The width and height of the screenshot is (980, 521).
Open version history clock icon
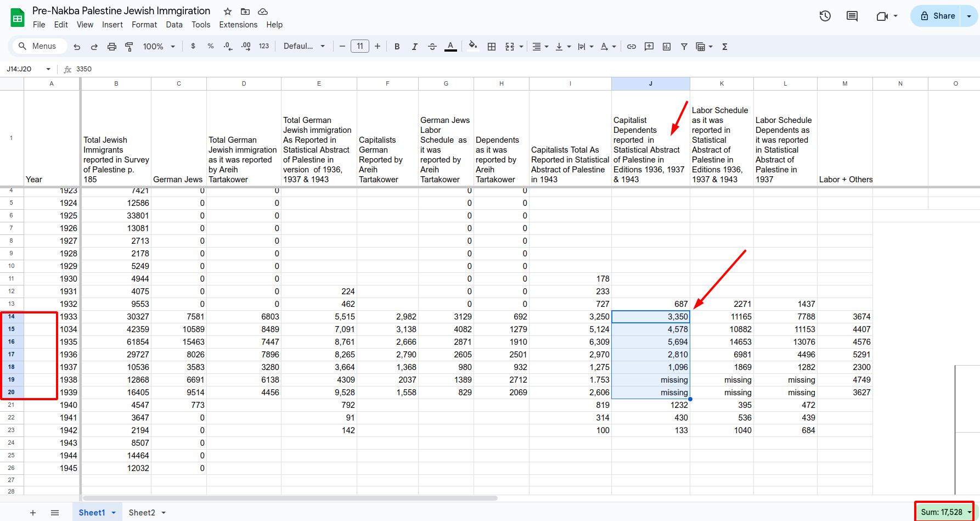point(825,16)
